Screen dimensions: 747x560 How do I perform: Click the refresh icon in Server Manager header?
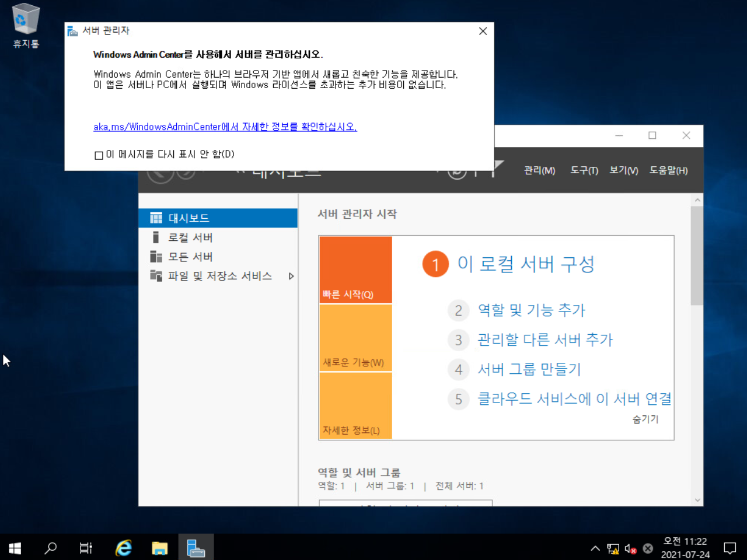[x=457, y=173]
